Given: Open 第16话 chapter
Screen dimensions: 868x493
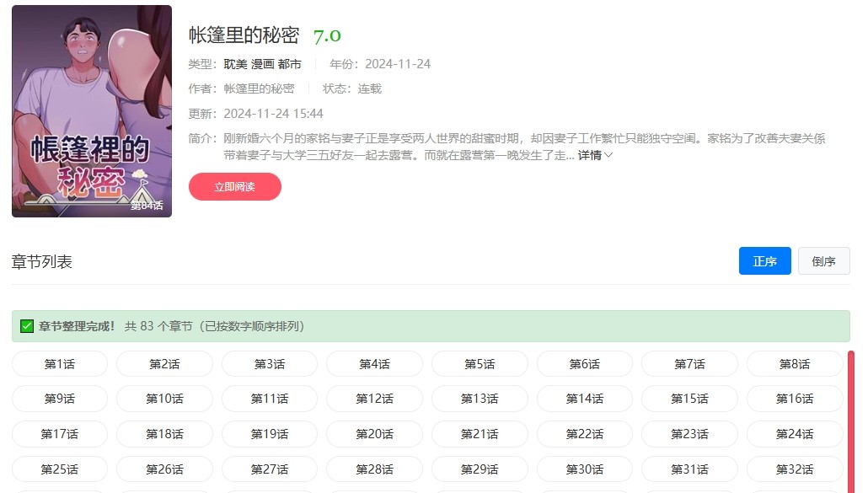Looking at the screenshot, I should (x=795, y=399).
